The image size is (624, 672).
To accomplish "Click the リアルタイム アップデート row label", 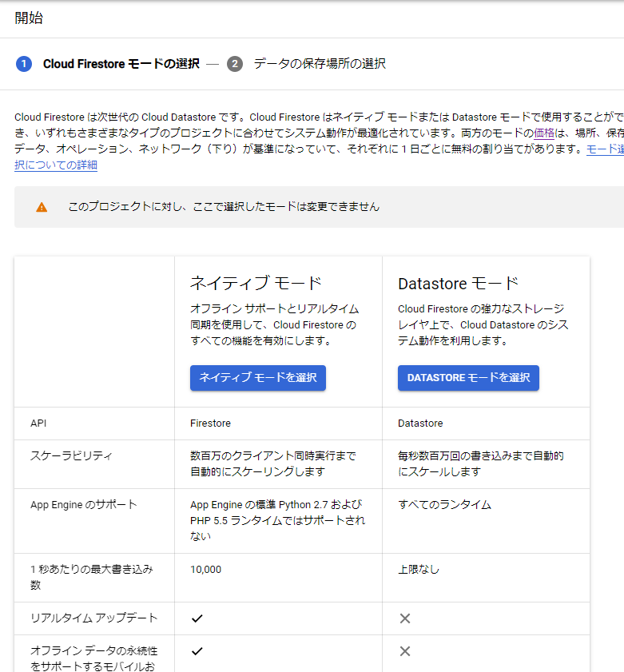I will [93, 618].
